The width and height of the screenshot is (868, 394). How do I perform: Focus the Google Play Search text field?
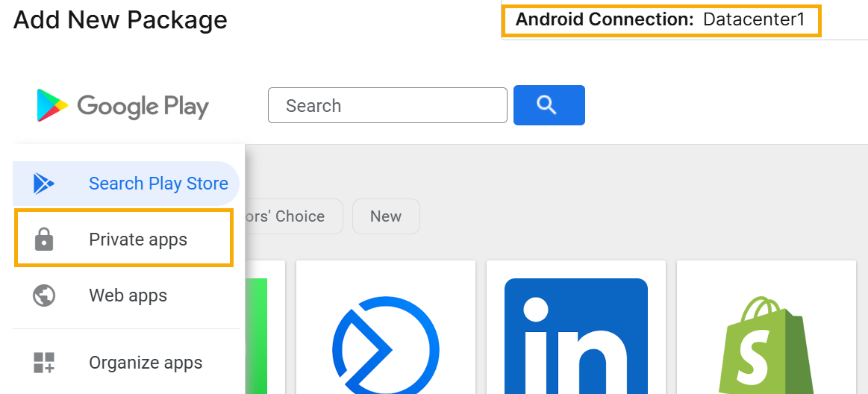click(387, 106)
